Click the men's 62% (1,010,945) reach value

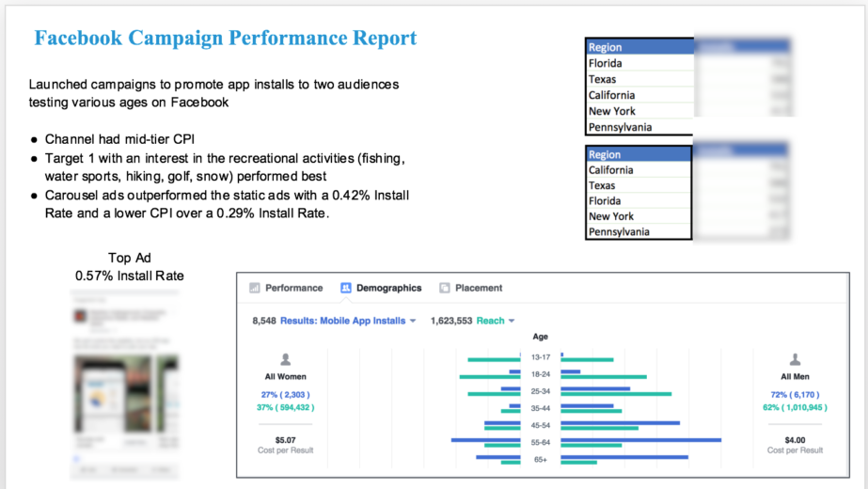[x=795, y=407]
